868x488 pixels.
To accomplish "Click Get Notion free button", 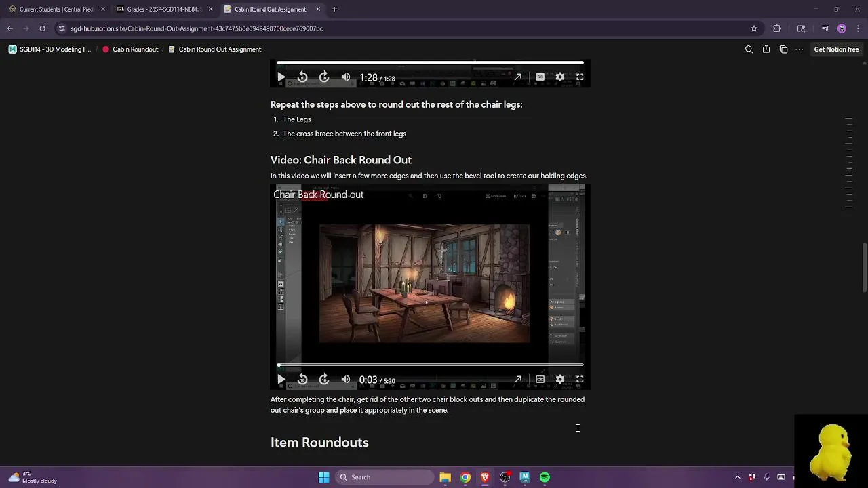I will 836,49.
